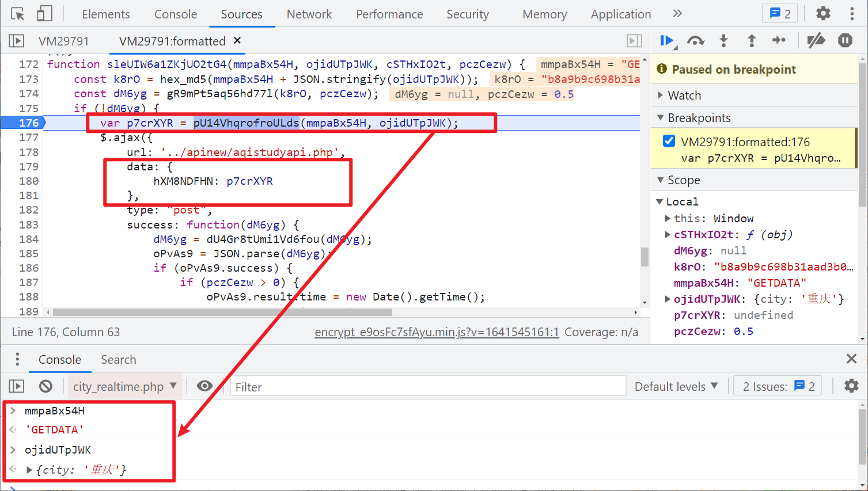Show the console sidebar icon

click(x=17, y=386)
